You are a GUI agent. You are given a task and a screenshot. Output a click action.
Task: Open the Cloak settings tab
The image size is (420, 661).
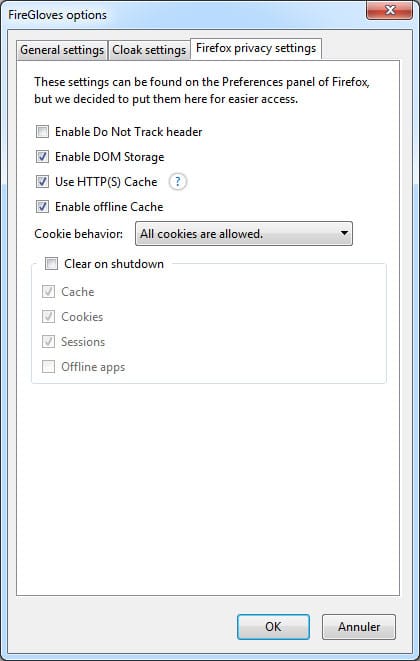point(149,50)
